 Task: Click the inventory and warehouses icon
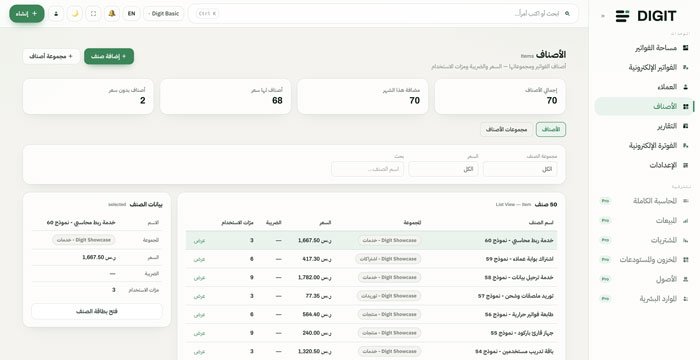686,260
